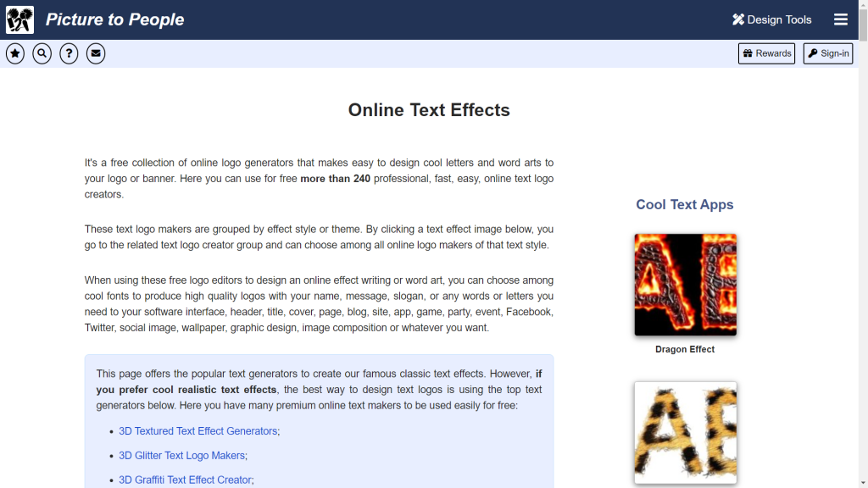Viewport: 868px width, 488px height.
Task: Open the Design Tools menu
Action: pos(771,20)
